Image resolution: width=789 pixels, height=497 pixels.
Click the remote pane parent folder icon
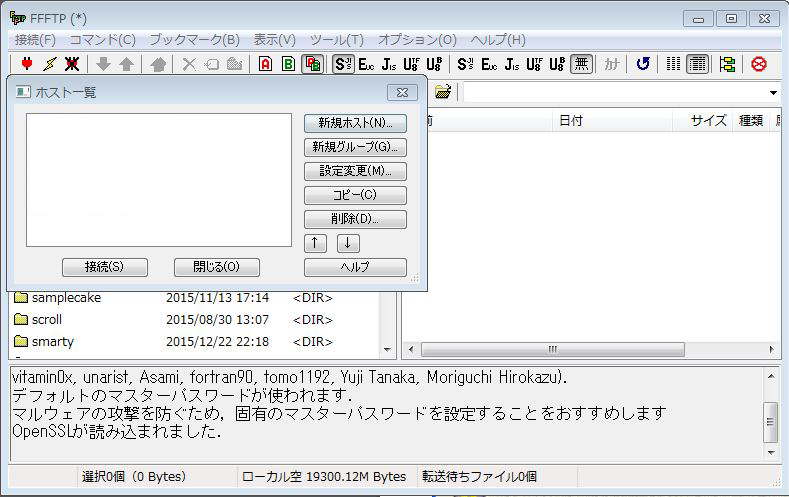(443, 92)
